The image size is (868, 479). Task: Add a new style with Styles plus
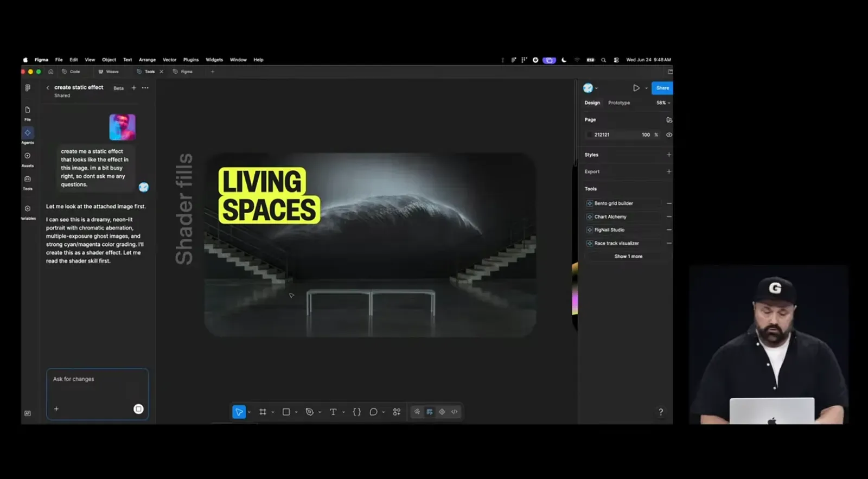(669, 155)
